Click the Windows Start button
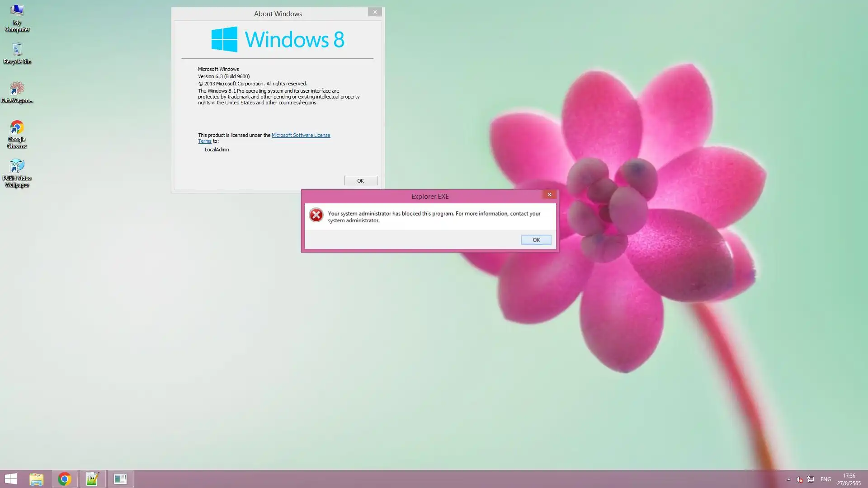 click(10, 479)
